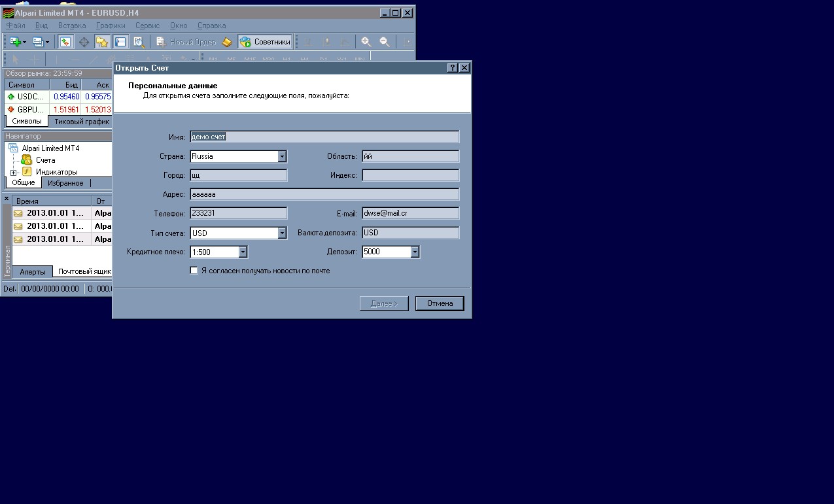Image resolution: width=834 pixels, height=504 pixels.
Task: Click the red arrow beside GBPU symbol
Action: (10, 109)
